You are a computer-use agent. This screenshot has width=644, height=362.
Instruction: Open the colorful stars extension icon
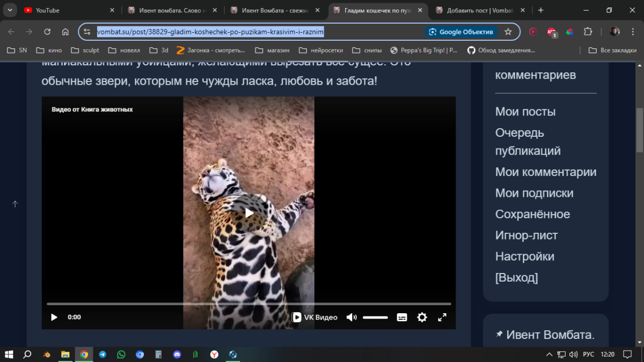[569, 32]
